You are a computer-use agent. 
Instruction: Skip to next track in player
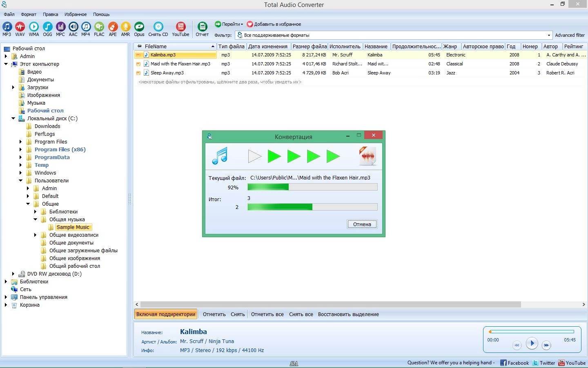[546, 345]
